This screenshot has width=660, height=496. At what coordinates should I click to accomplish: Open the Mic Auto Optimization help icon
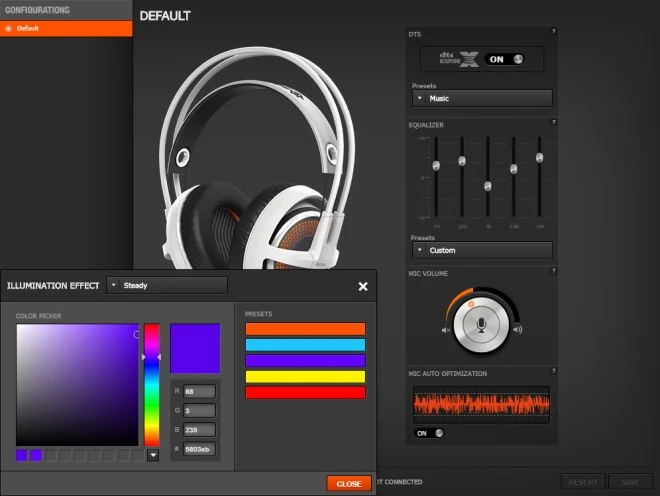553,373
